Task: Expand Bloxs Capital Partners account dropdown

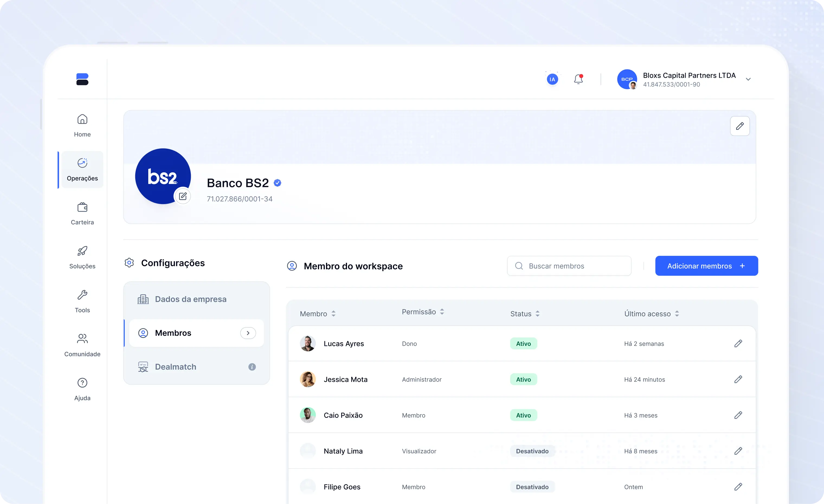Action: [x=748, y=79]
